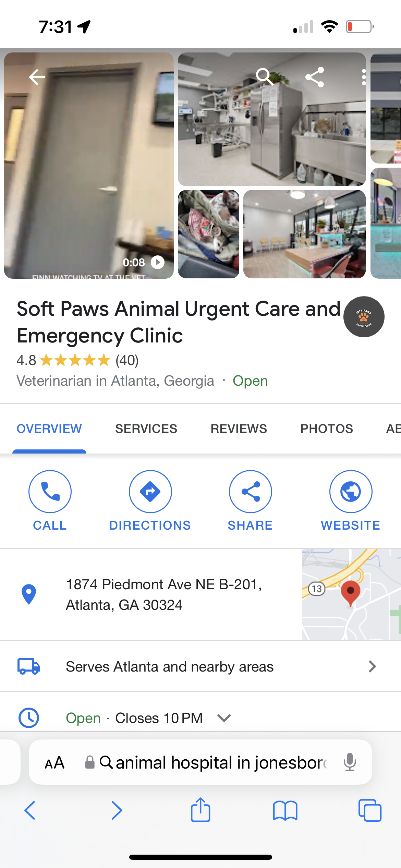Image resolution: width=401 pixels, height=868 pixels.
Task: Open Safari AA page settings menu
Action: 55,762
